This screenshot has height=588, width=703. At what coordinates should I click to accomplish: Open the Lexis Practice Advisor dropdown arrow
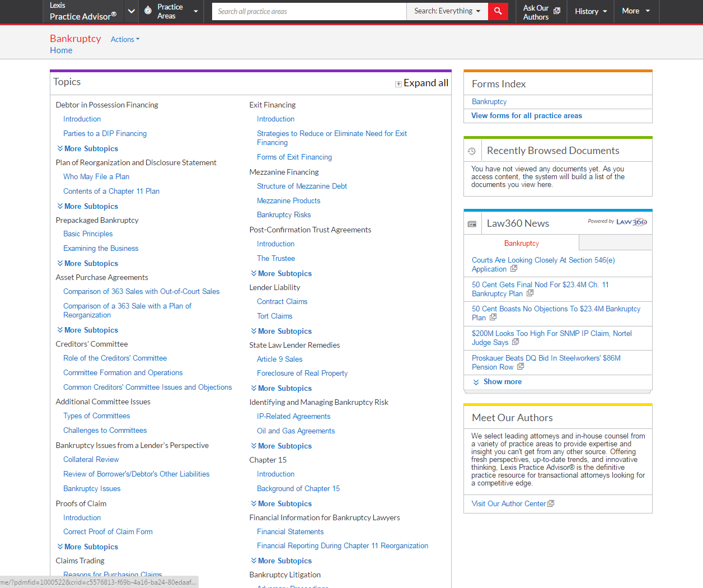131,11
